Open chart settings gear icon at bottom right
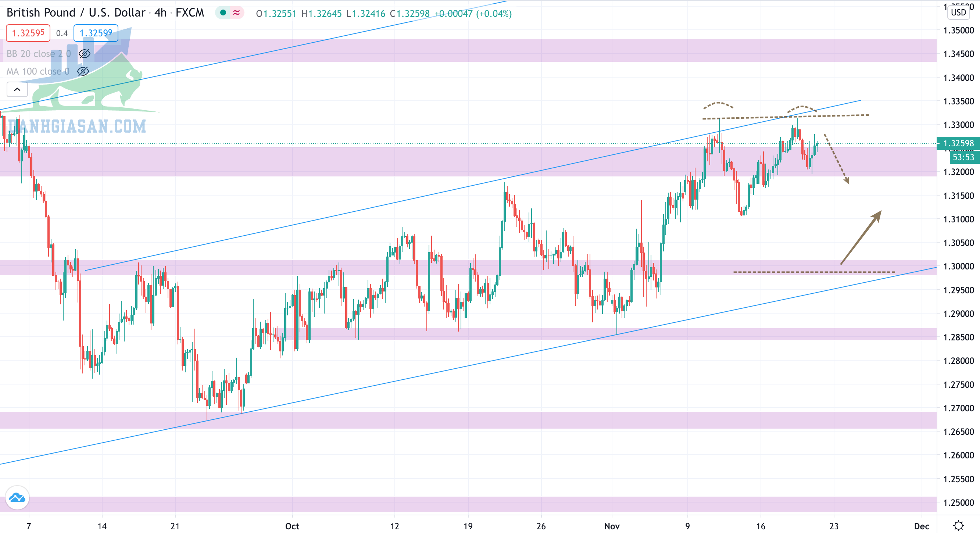The height and width of the screenshot is (533, 980). [x=958, y=526]
